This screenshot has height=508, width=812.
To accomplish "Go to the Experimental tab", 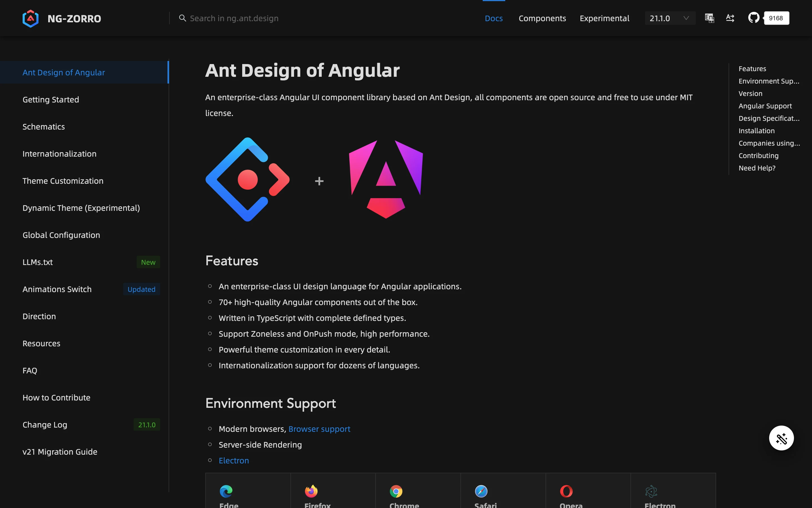I will pyautogui.click(x=604, y=18).
